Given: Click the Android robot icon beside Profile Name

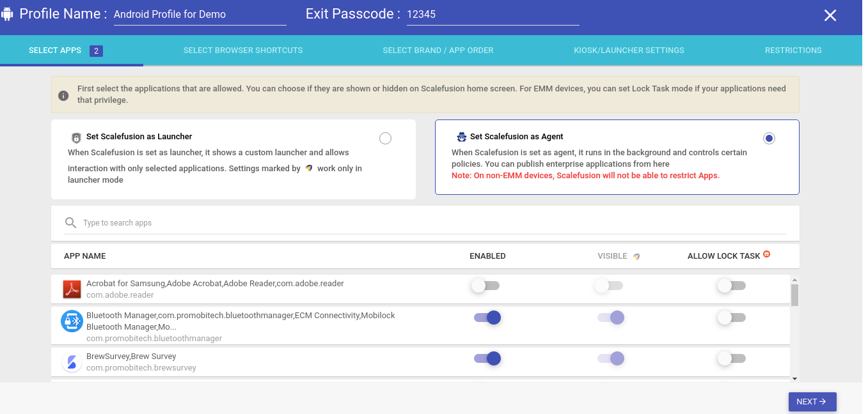Looking at the screenshot, I should coord(8,13).
